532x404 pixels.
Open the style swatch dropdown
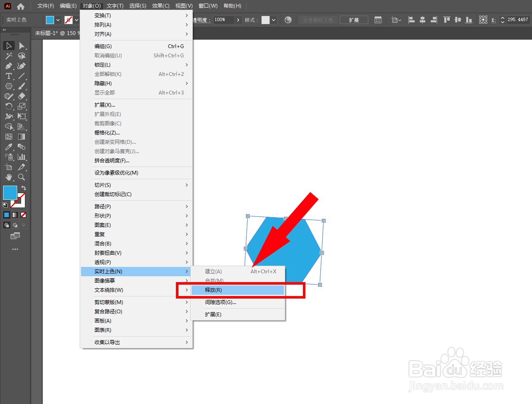pos(274,20)
